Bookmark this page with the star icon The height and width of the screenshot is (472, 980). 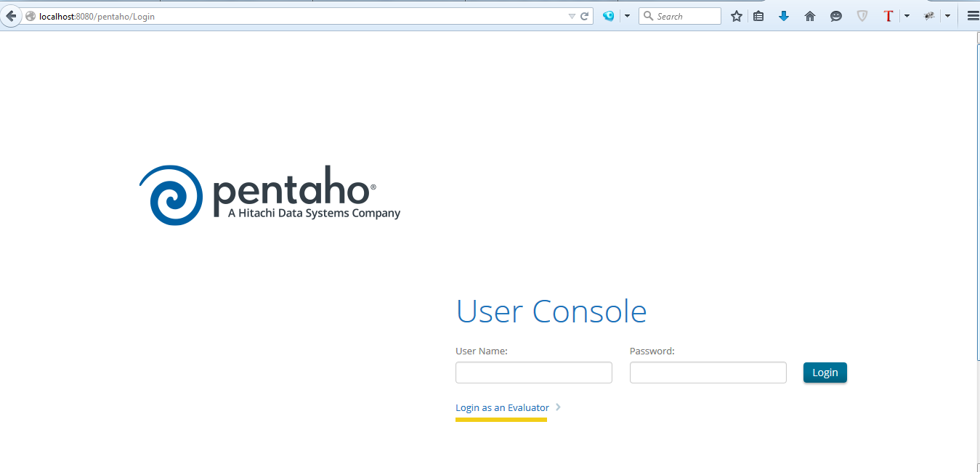pyautogui.click(x=737, y=16)
